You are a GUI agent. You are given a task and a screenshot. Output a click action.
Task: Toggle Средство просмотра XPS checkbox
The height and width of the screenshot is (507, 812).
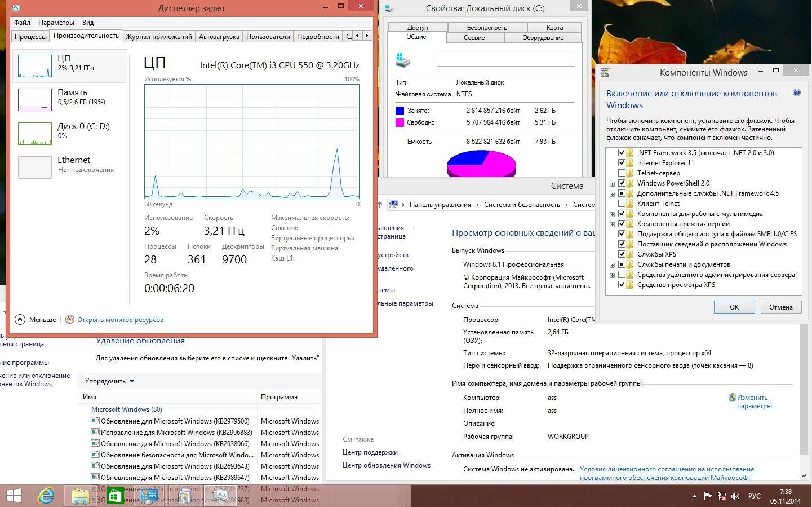(x=622, y=285)
